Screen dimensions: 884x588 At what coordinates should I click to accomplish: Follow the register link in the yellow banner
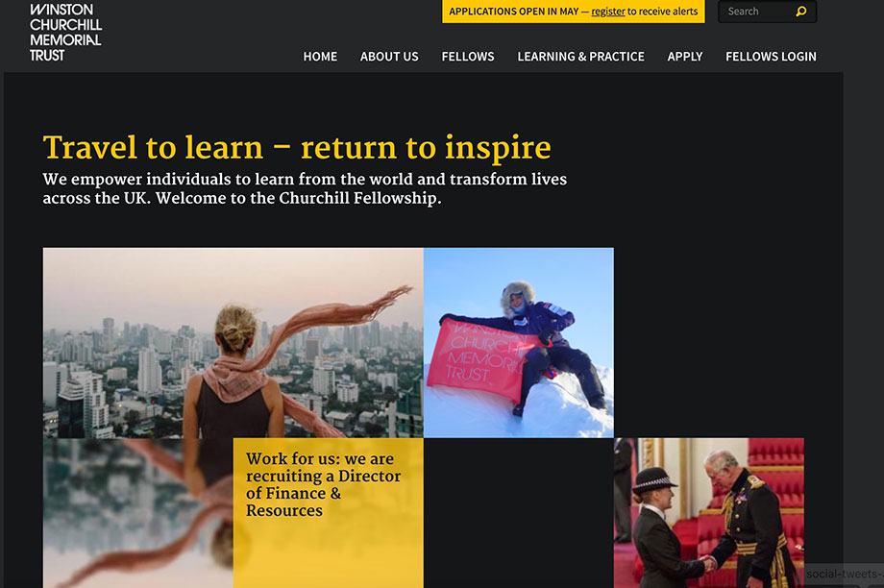point(607,12)
